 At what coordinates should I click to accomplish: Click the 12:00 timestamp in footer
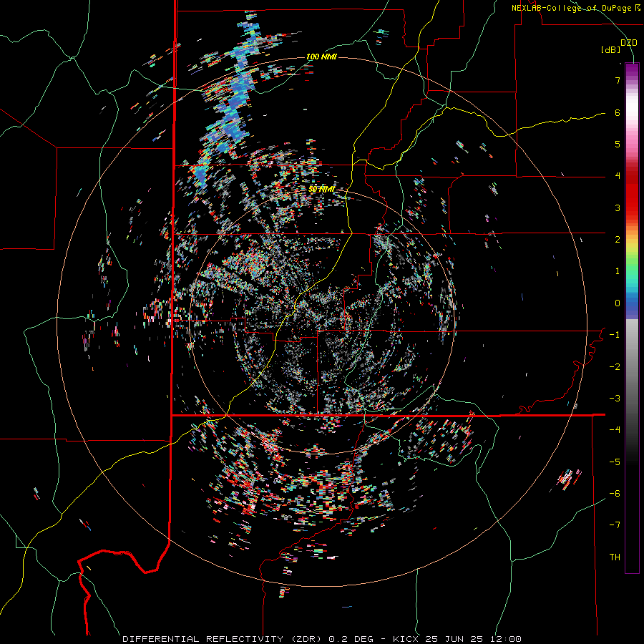pyautogui.click(x=507, y=639)
